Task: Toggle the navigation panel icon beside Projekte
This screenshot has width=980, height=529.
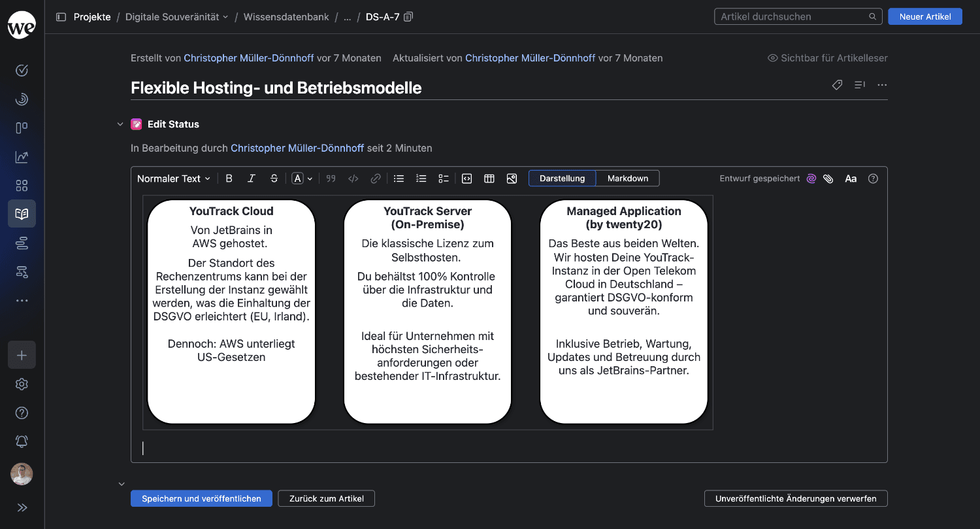Action: pos(61,17)
